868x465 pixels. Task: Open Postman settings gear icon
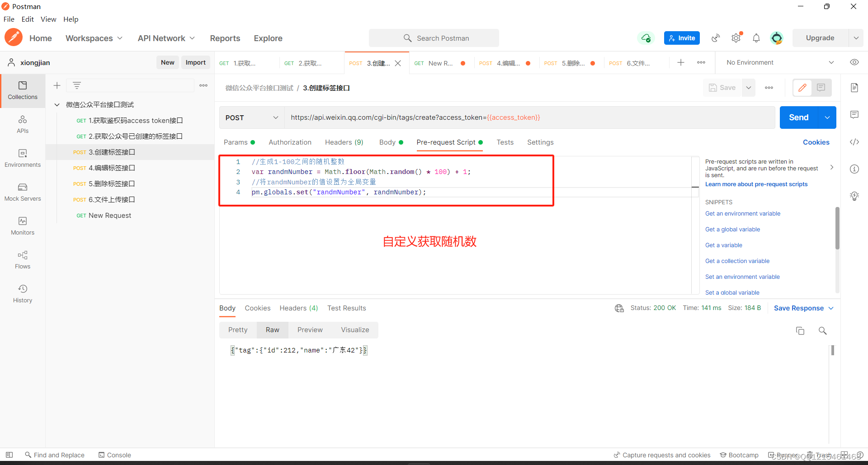736,38
